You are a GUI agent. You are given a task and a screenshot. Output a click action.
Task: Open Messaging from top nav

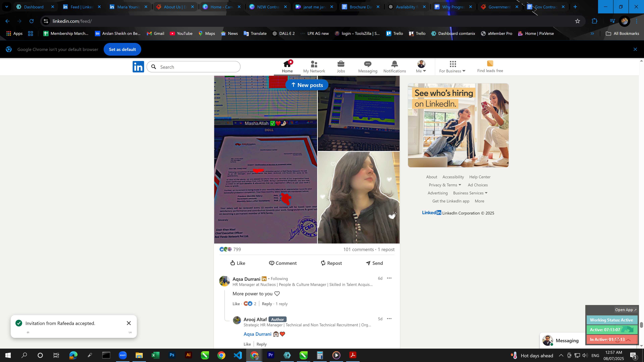pyautogui.click(x=367, y=67)
